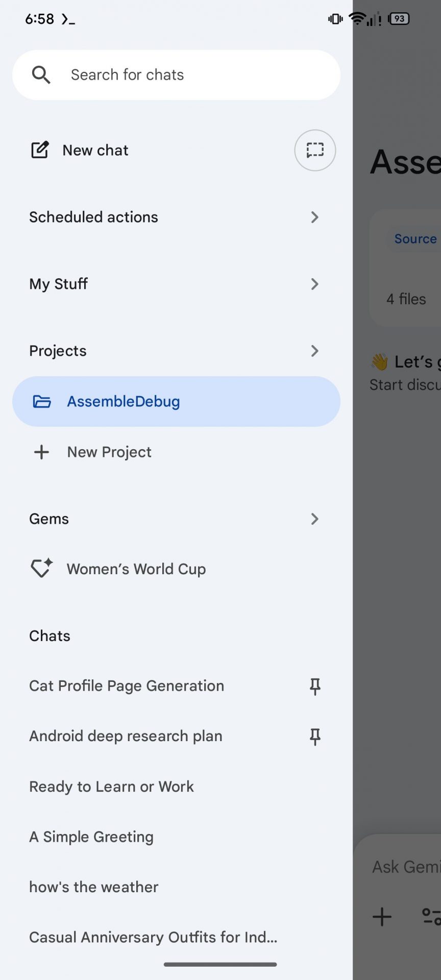Tap the plus icon in Ask Gemini bar
The height and width of the screenshot is (980, 441).
(x=382, y=917)
